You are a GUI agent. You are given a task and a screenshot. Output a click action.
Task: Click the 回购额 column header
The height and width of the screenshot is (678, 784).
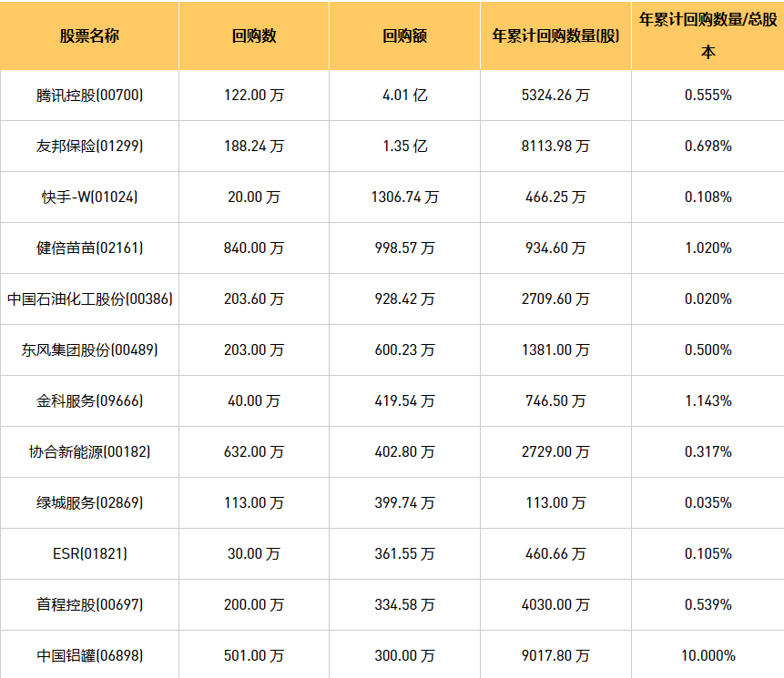pyautogui.click(x=405, y=36)
